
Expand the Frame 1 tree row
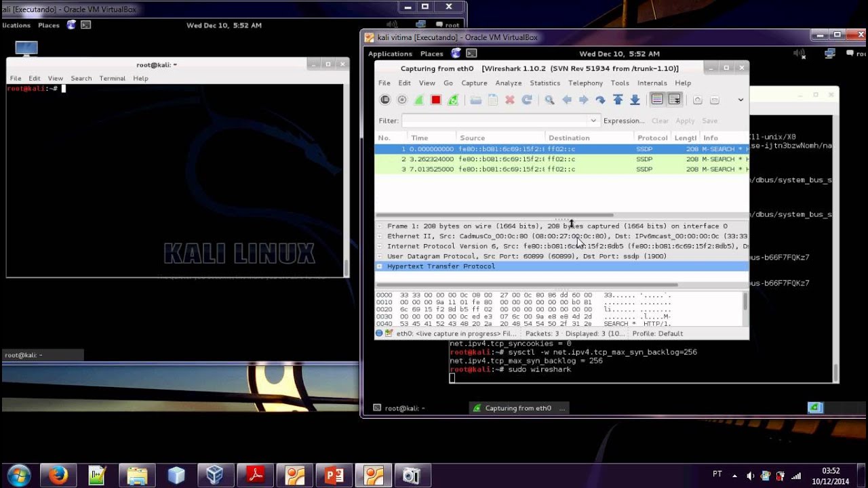pyautogui.click(x=380, y=226)
